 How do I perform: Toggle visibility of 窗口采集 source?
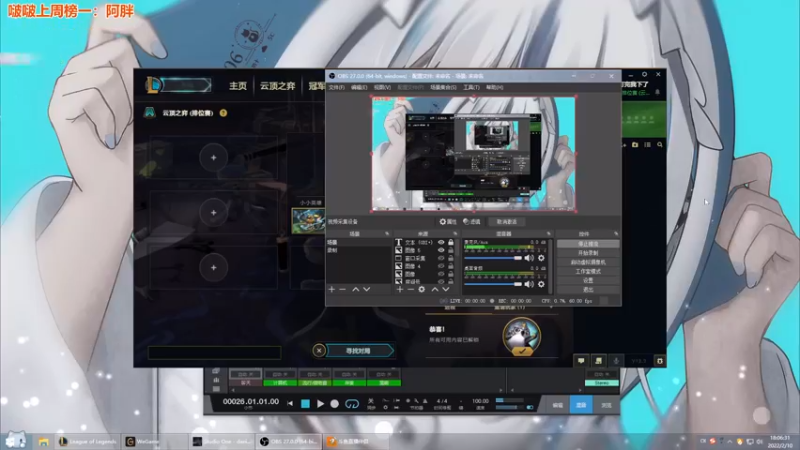coord(441,258)
